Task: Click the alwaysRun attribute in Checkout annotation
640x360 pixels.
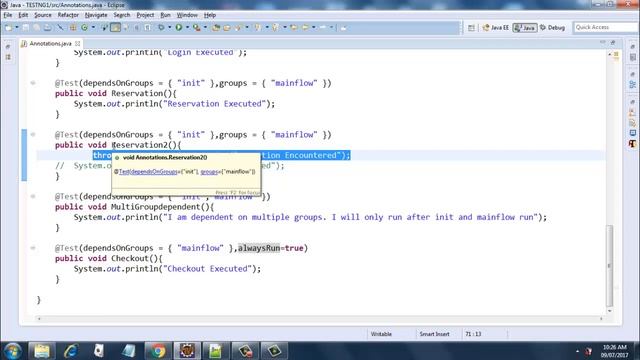Action: (259, 248)
